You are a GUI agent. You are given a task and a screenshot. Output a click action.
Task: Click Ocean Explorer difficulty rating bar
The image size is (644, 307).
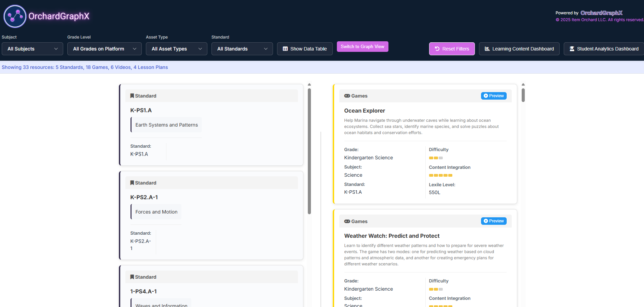[x=436, y=158]
